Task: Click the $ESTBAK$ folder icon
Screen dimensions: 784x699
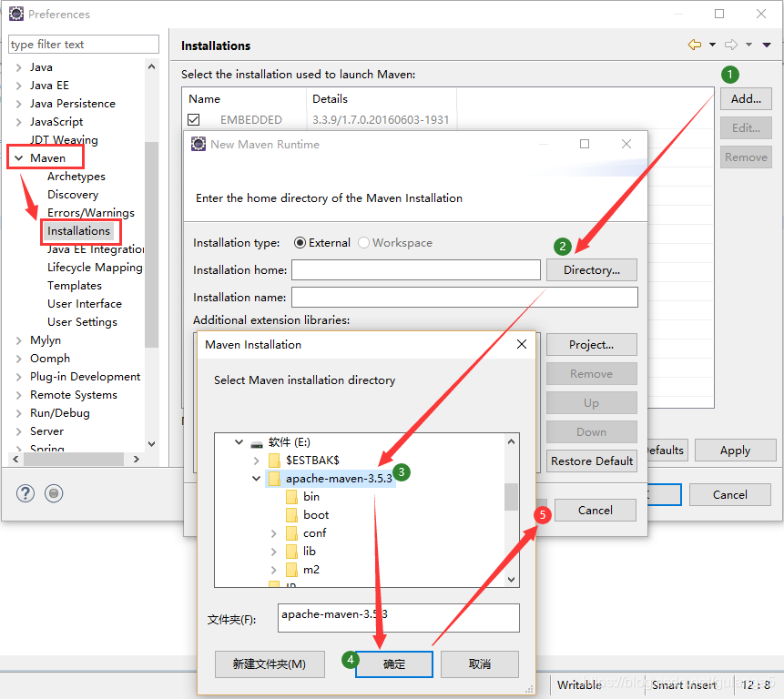Action: pos(274,461)
